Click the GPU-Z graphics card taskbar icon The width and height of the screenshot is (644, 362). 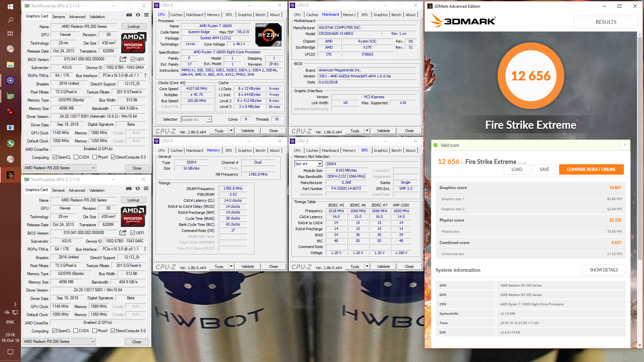coord(10,96)
